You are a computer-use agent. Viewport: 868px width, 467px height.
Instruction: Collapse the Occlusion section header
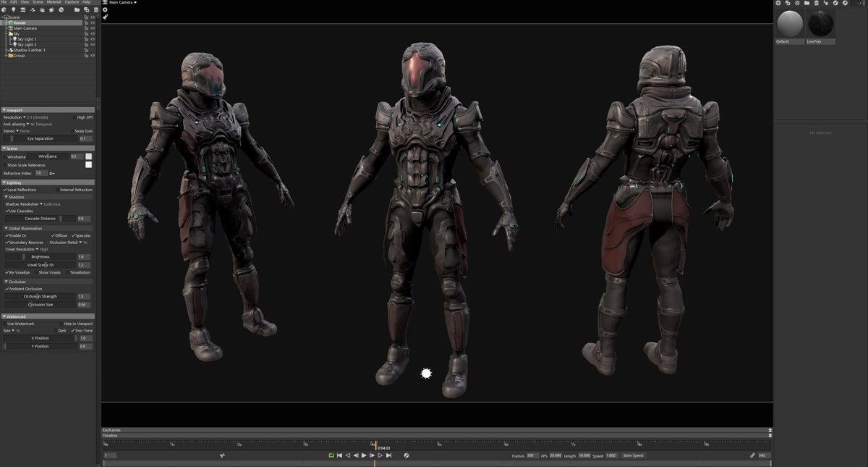coord(48,282)
